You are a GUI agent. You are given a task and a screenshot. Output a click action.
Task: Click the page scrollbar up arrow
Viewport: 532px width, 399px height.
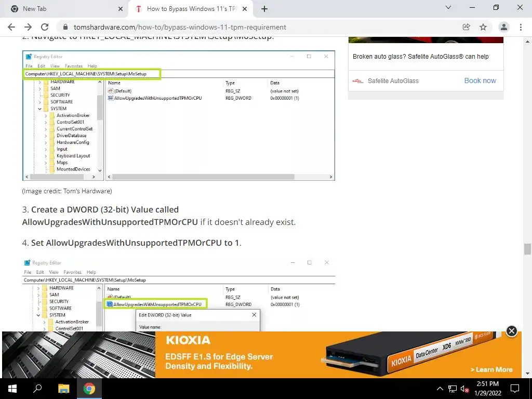[527, 42]
